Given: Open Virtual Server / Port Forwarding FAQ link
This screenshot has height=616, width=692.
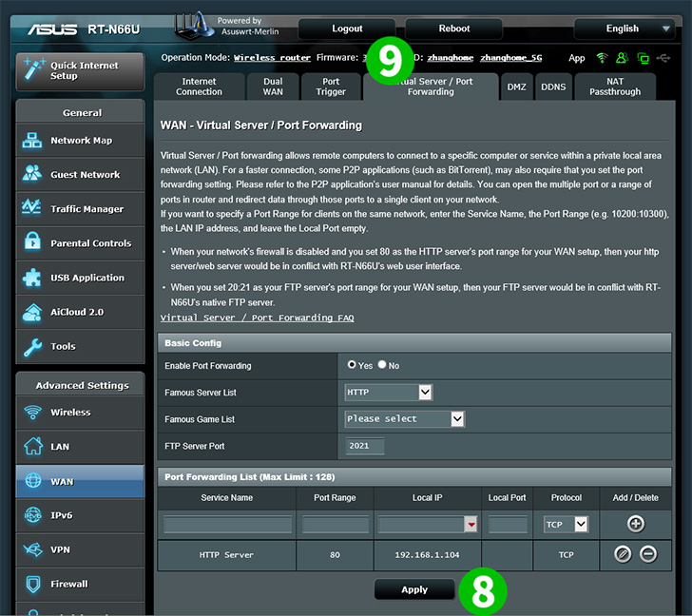Looking at the screenshot, I should click(257, 318).
